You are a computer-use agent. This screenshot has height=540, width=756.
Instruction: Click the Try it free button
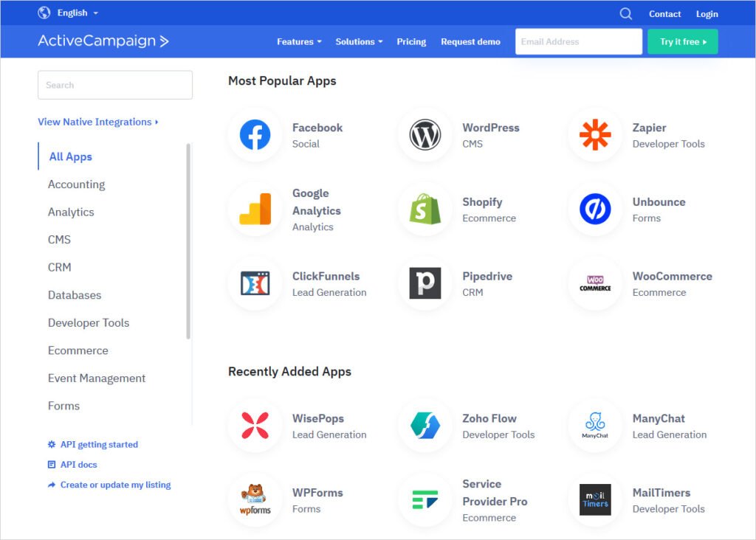[x=682, y=42]
